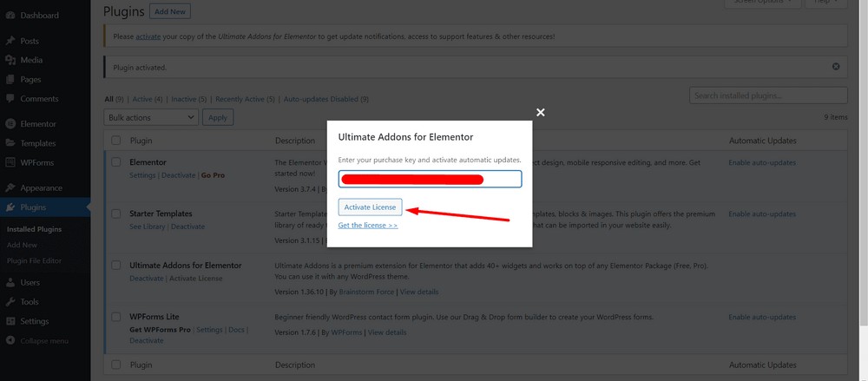Click Go Pro under Elementor
This screenshot has width=868, height=381.
(x=213, y=175)
